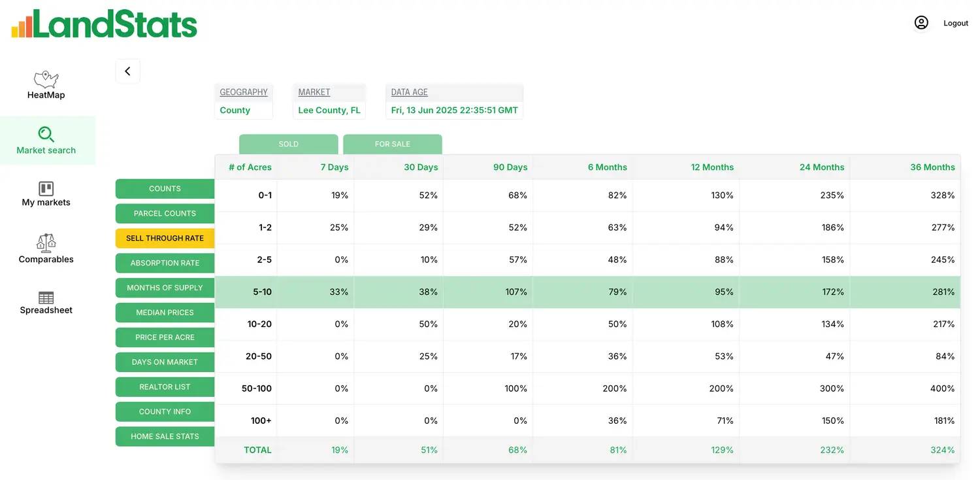Log out via the Logout link
This screenshot has height=480, width=980.
tap(955, 24)
